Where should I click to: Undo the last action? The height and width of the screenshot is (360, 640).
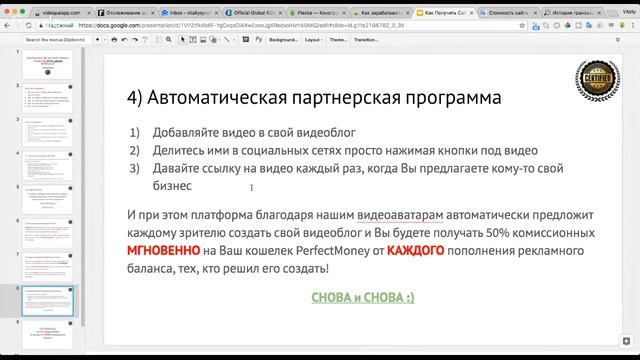tap(124, 40)
